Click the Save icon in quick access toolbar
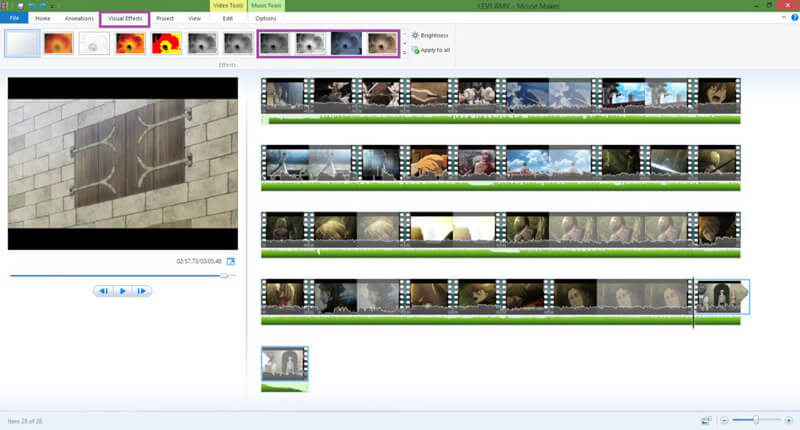Viewport: 800px width, 430px height. pos(21,6)
